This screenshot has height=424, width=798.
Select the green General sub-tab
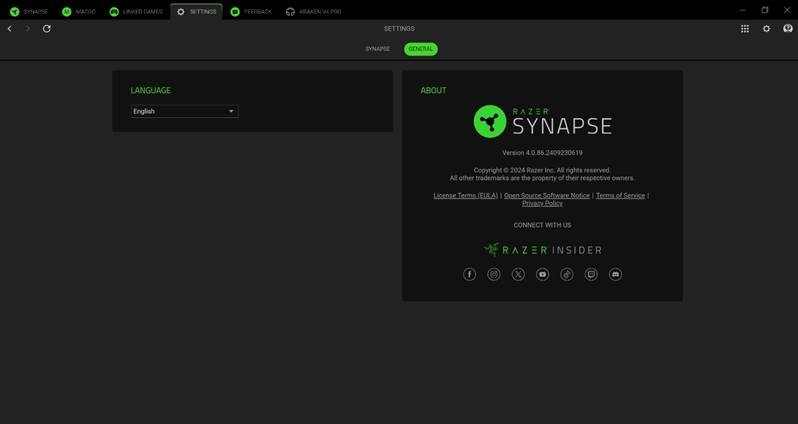pos(421,49)
